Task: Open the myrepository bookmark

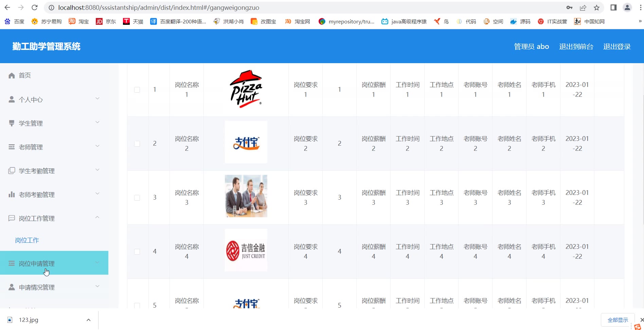Action: click(346, 21)
